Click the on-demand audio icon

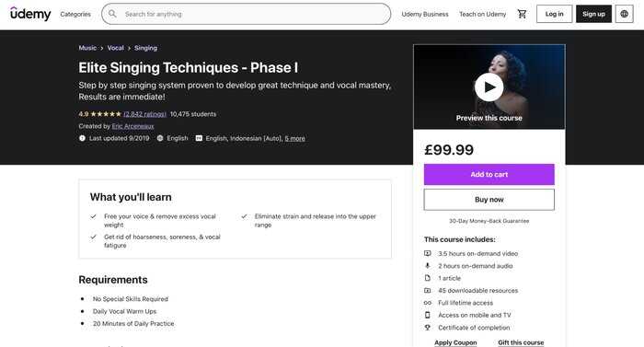[x=428, y=266]
